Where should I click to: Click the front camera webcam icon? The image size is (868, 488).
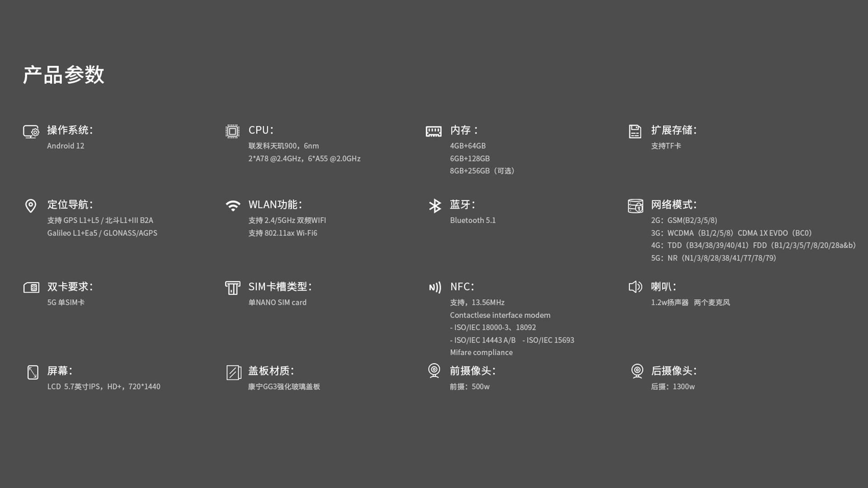coord(434,371)
